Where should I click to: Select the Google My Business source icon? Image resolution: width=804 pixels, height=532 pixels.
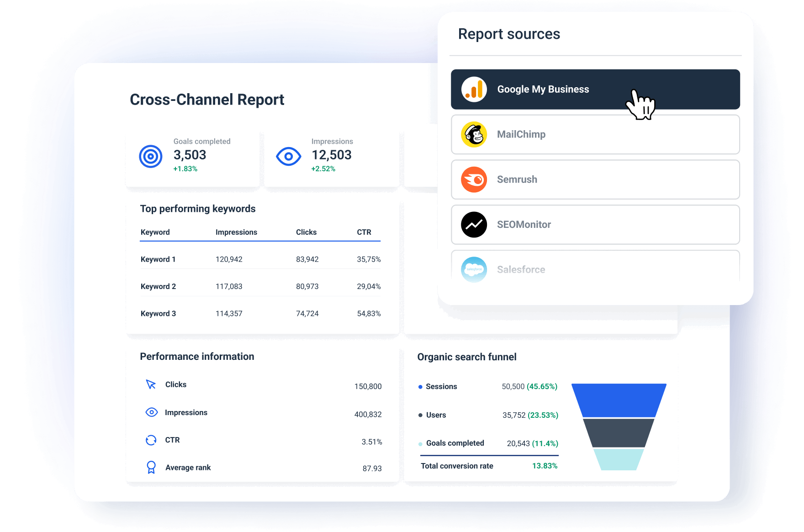pyautogui.click(x=474, y=90)
